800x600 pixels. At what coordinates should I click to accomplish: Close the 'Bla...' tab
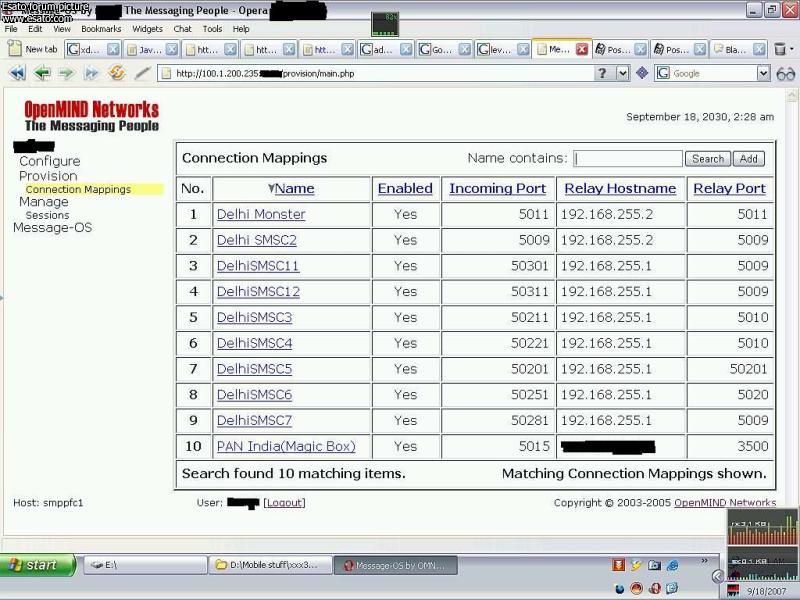[x=760, y=49]
